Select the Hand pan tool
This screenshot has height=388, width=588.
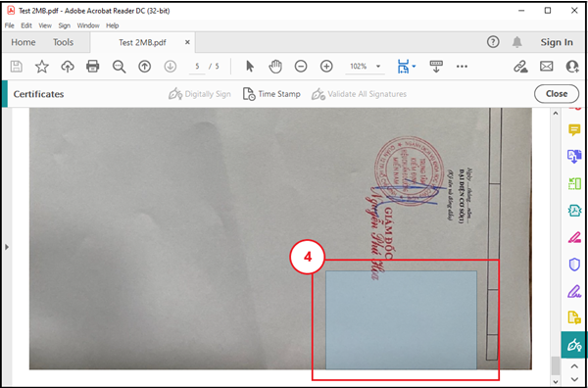pyautogui.click(x=275, y=67)
